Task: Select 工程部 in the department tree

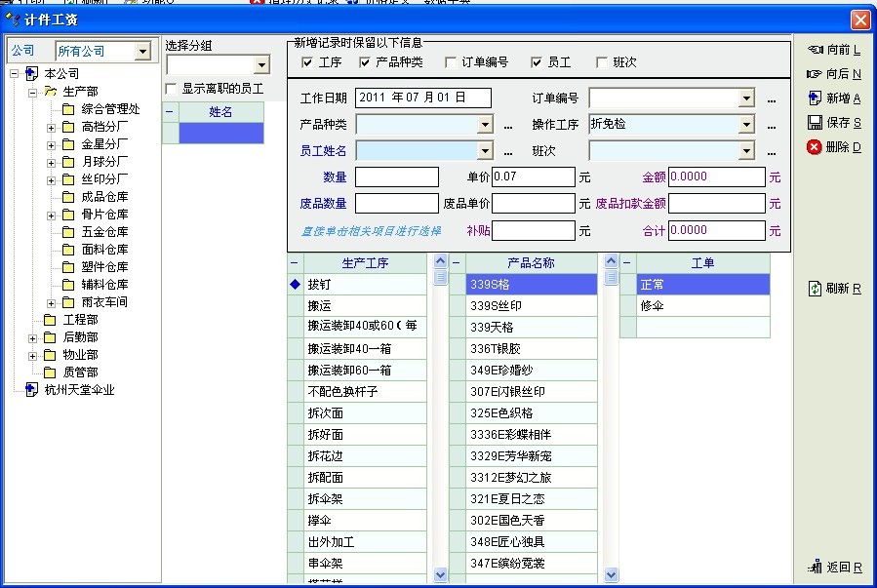Action: (80, 320)
